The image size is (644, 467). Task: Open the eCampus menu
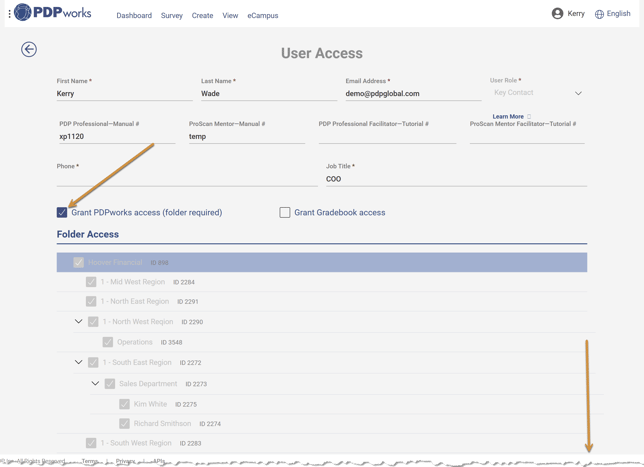(263, 16)
